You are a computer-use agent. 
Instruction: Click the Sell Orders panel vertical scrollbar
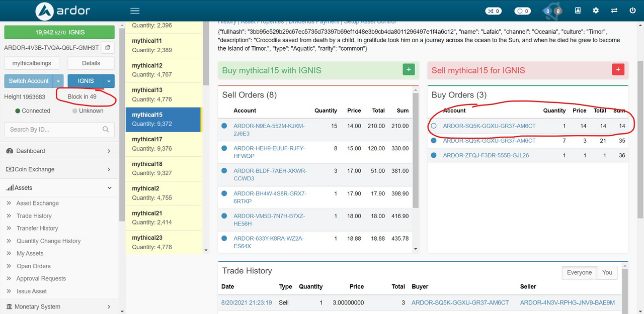tap(416, 151)
